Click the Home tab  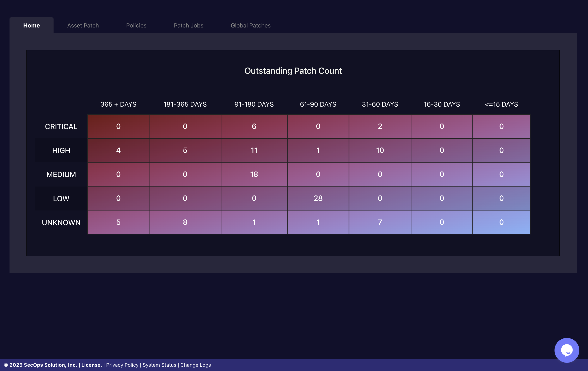point(31,25)
